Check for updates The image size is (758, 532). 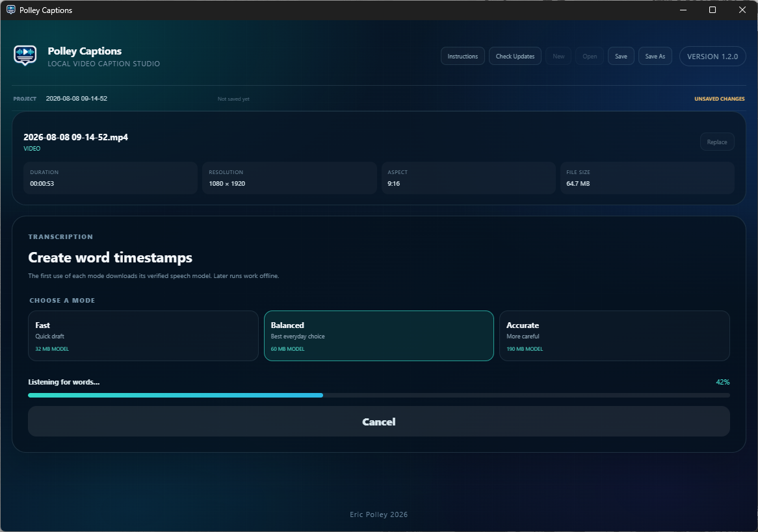pos(515,56)
